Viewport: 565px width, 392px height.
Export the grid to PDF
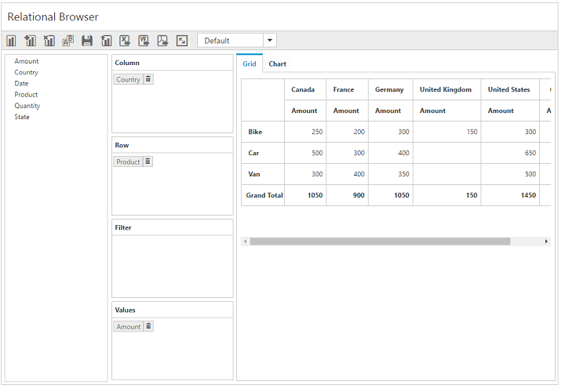tap(162, 41)
